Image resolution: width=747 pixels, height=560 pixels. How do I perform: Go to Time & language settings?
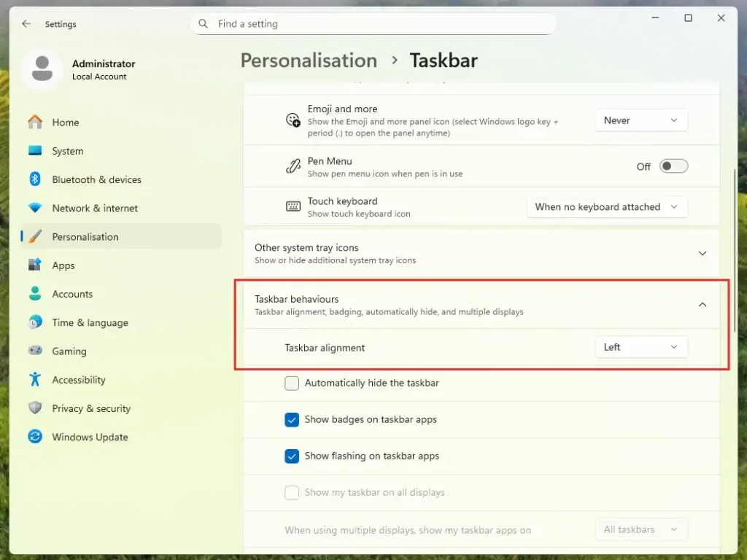[90, 323]
